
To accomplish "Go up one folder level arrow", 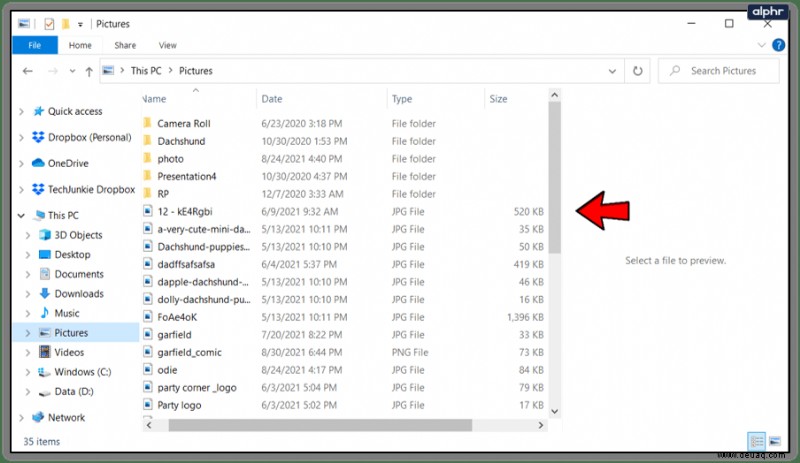I will click(89, 71).
